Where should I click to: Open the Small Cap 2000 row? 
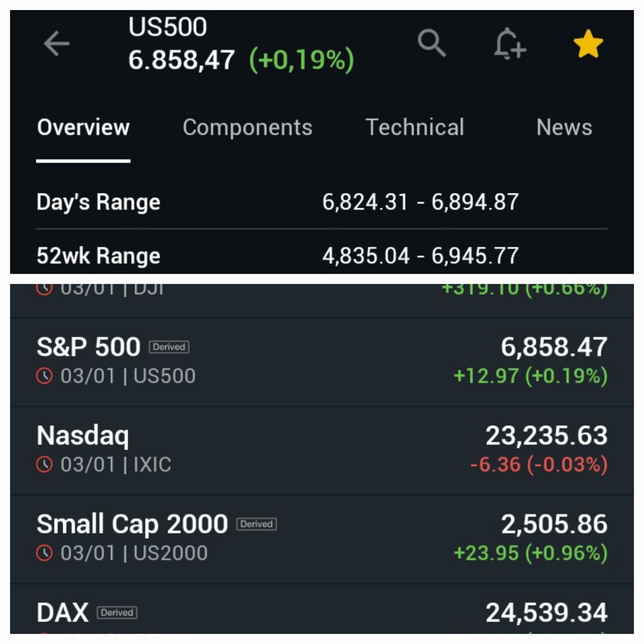tap(322, 538)
